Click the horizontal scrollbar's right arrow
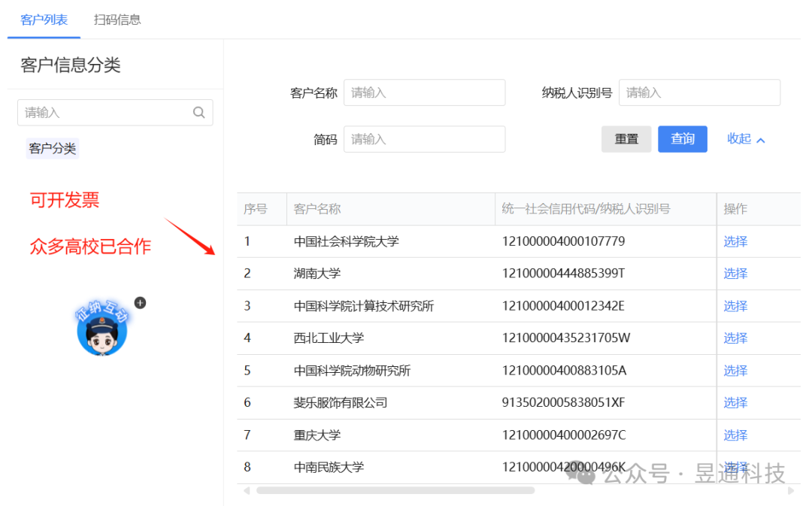Image resolution: width=812 pixels, height=506 pixels. pos(791,490)
